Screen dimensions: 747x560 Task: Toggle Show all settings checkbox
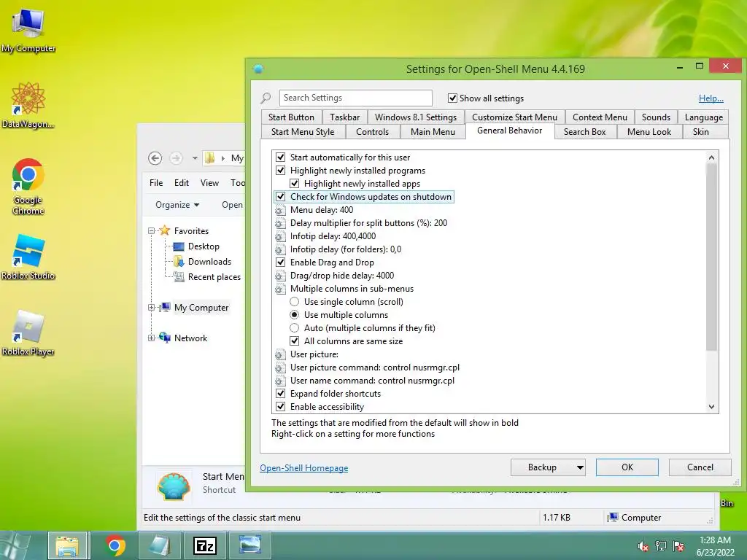[452, 98]
